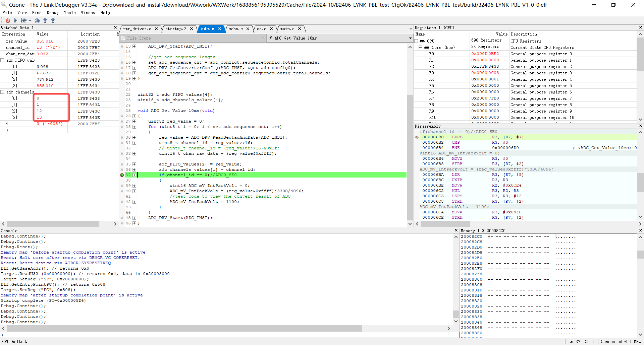Image resolution: width=644 pixels, height=345 pixels.
Task: Click the Step Into toolbar icon
Action: [x=45, y=20]
